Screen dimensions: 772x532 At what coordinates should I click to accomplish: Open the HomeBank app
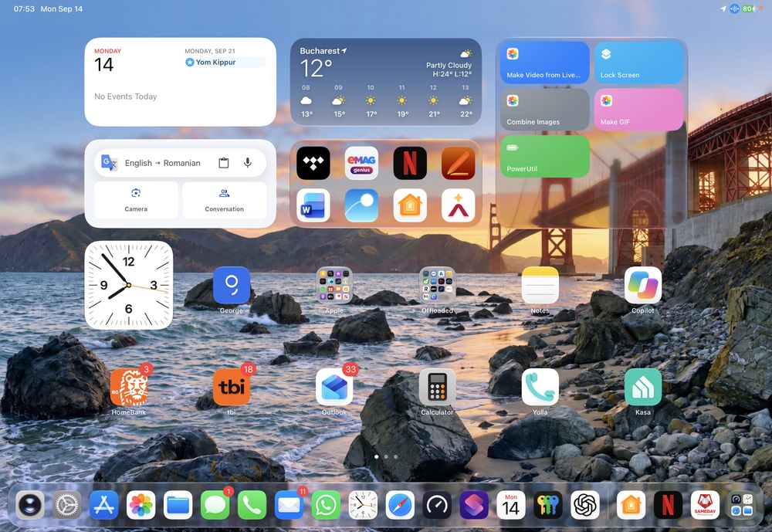point(128,387)
